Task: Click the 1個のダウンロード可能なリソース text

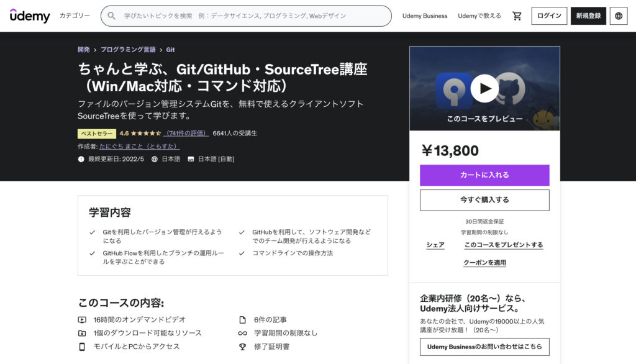Action: tap(148, 333)
